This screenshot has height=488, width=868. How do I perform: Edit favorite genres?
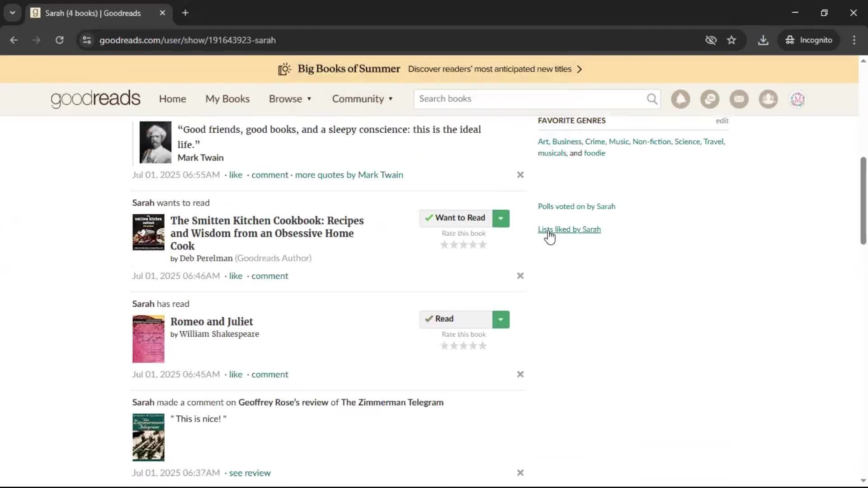(722, 121)
